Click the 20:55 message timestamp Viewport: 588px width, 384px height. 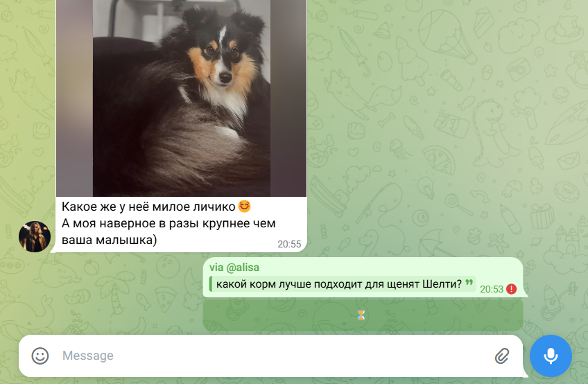289,244
